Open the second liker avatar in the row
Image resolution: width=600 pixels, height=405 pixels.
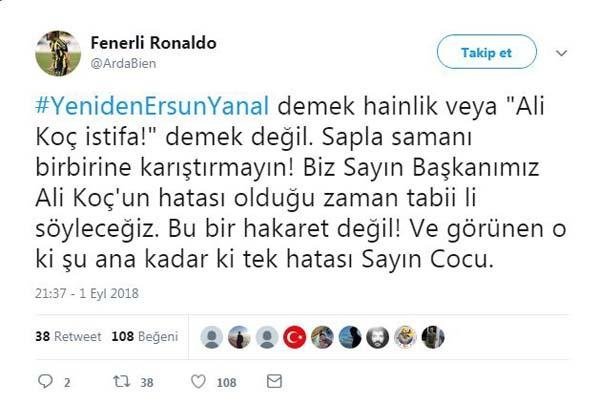240,337
